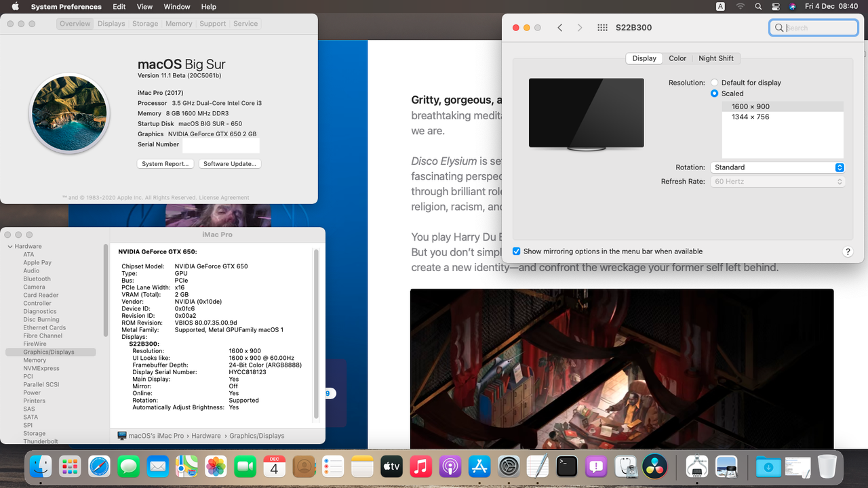Open Displays tab in About This Mac

pyautogui.click(x=111, y=24)
